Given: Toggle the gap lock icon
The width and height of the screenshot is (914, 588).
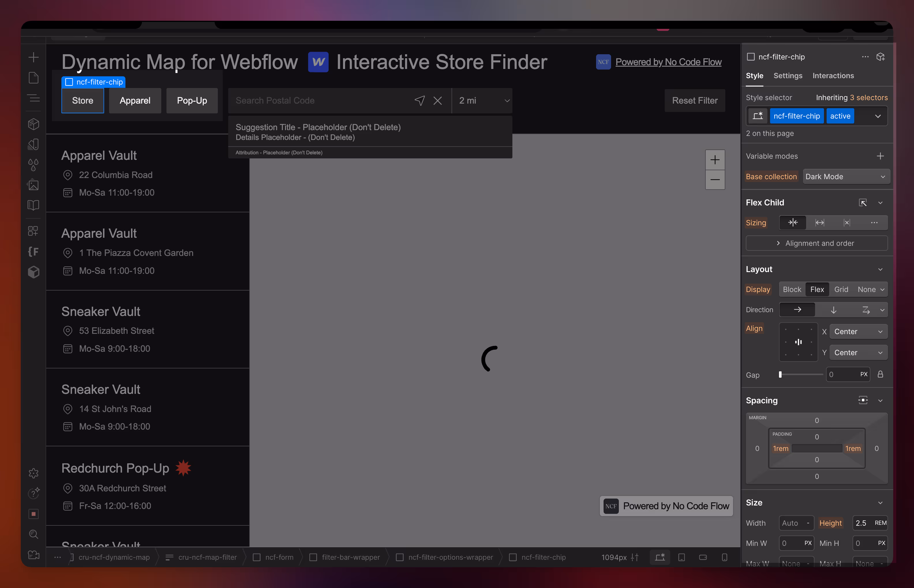Looking at the screenshot, I should point(880,374).
